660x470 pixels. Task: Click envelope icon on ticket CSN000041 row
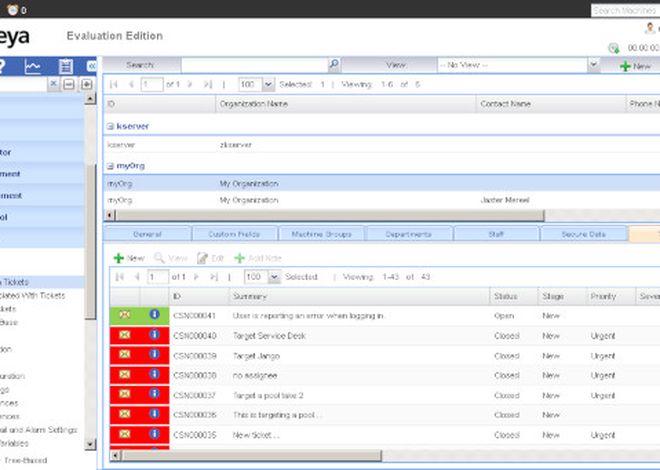tap(125, 315)
